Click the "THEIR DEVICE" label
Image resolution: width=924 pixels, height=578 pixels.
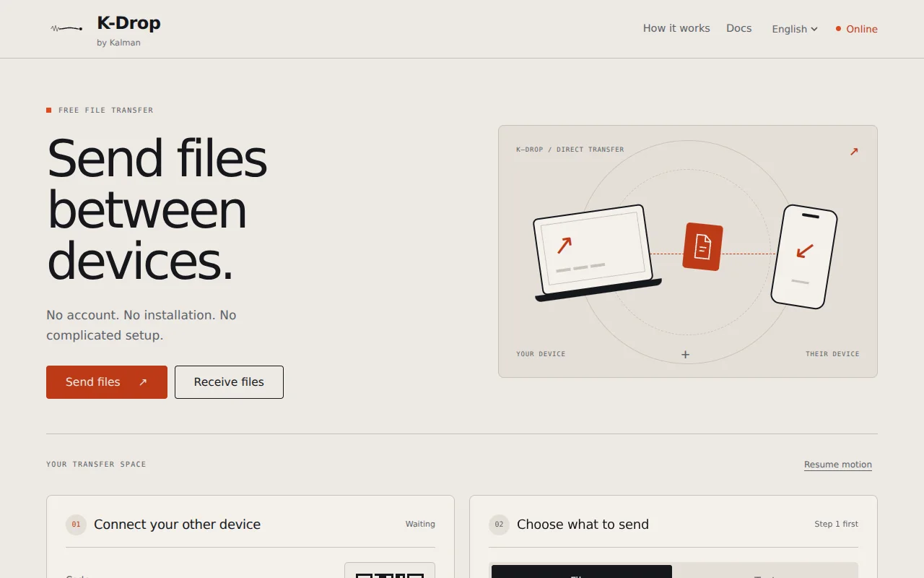(x=832, y=354)
